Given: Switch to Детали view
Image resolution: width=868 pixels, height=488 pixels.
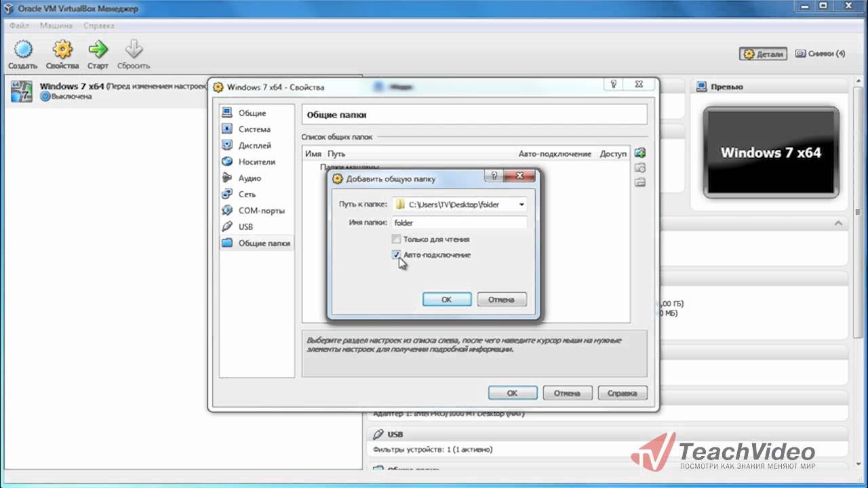Looking at the screenshot, I should click(764, 54).
